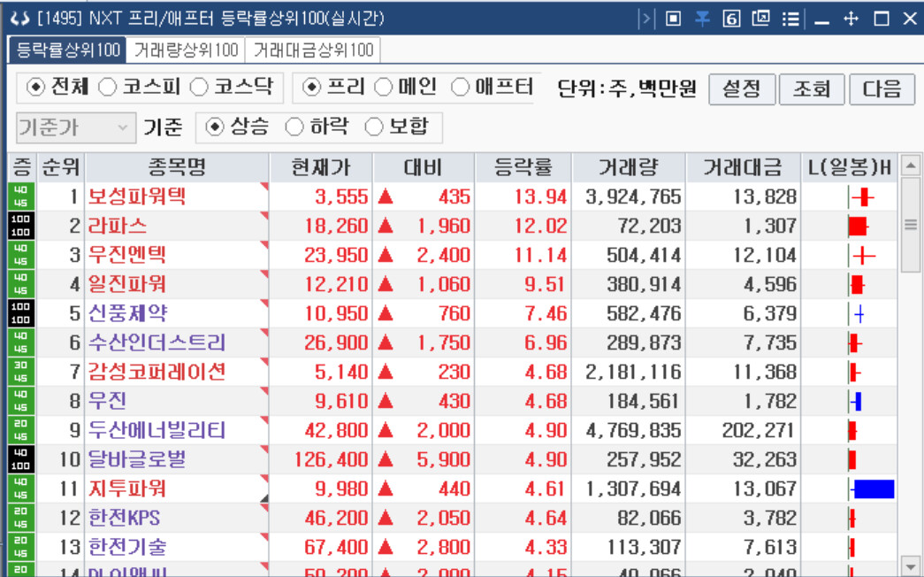Click the 대비 column header
Screen dimensions: 924x577
point(424,167)
